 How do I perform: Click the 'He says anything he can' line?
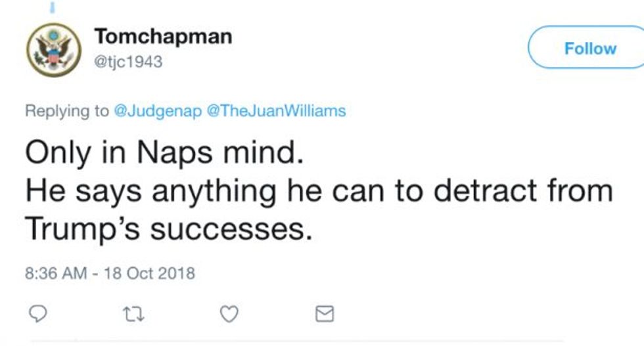pyautogui.click(x=319, y=191)
